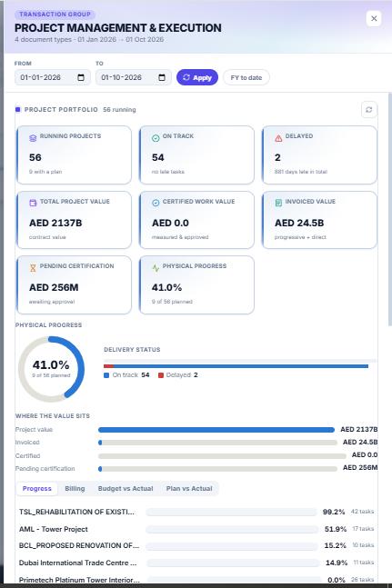392x588 pixels.
Task: Select AML - Tower Project row
Action: (x=196, y=529)
